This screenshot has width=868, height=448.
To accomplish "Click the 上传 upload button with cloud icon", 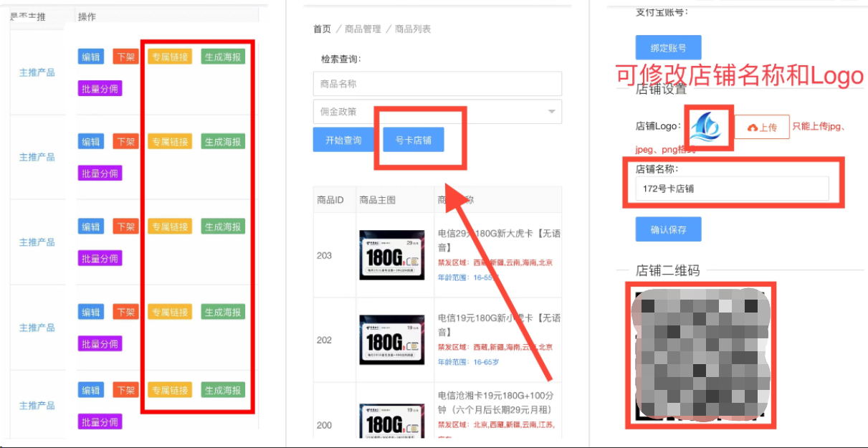I will (762, 127).
